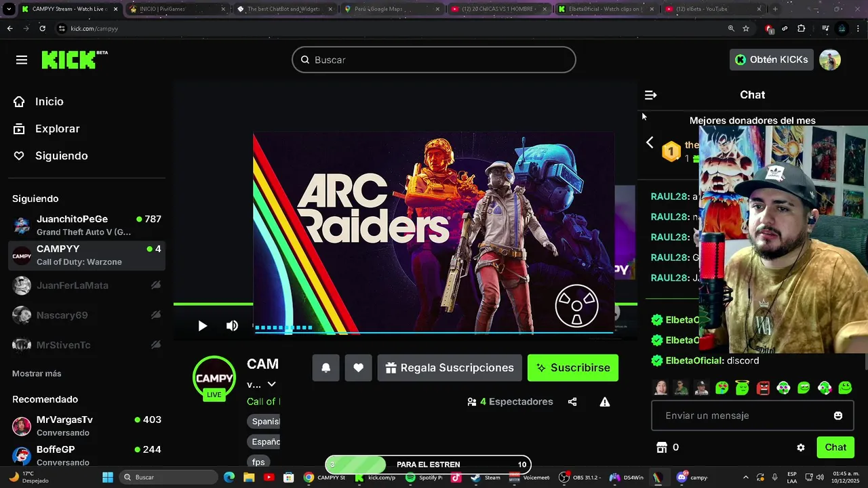Click the Obtén KICKs button

pyautogui.click(x=772, y=60)
